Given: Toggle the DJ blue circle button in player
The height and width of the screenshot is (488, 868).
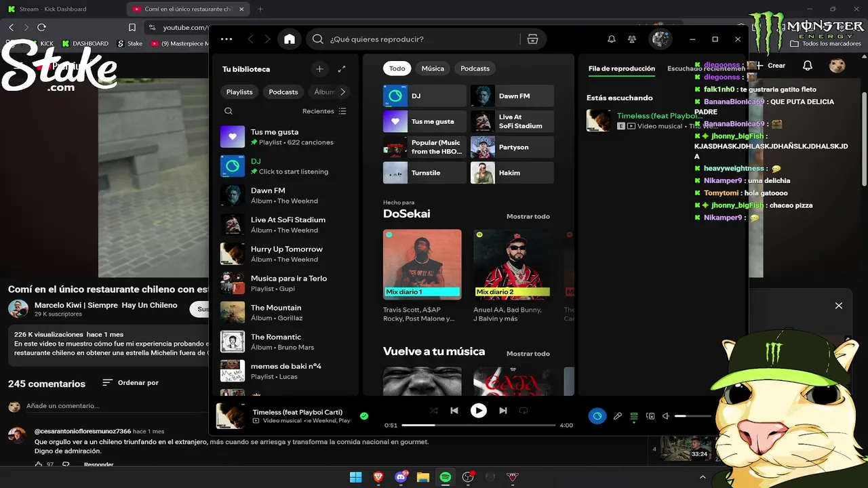Looking at the screenshot, I should [x=597, y=416].
